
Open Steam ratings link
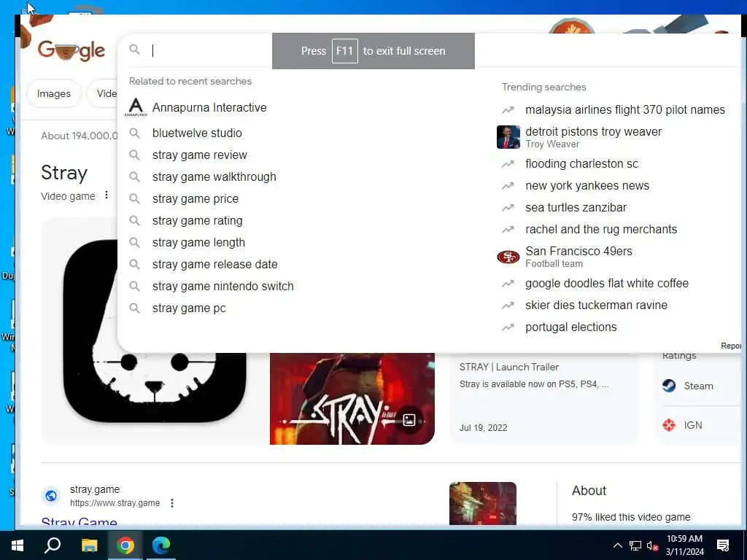698,386
